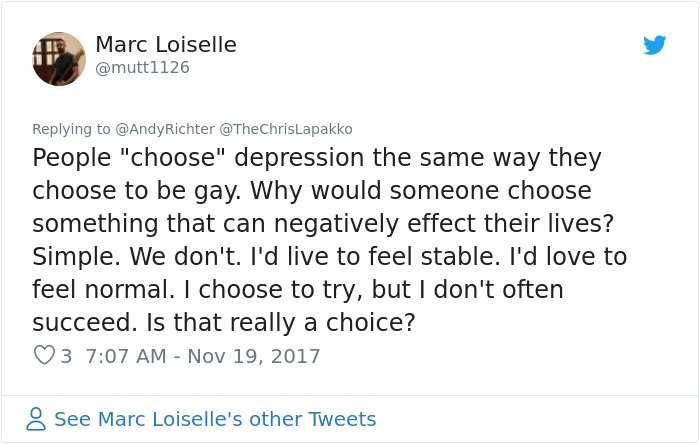
Task: Click the phrase negatively effect their lives
Action: point(444,224)
